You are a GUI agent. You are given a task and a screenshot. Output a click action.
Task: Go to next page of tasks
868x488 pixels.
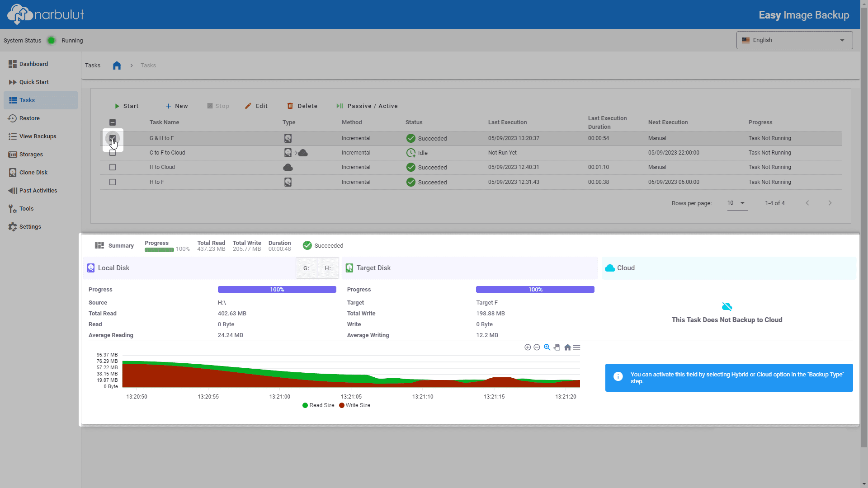pos(830,203)
